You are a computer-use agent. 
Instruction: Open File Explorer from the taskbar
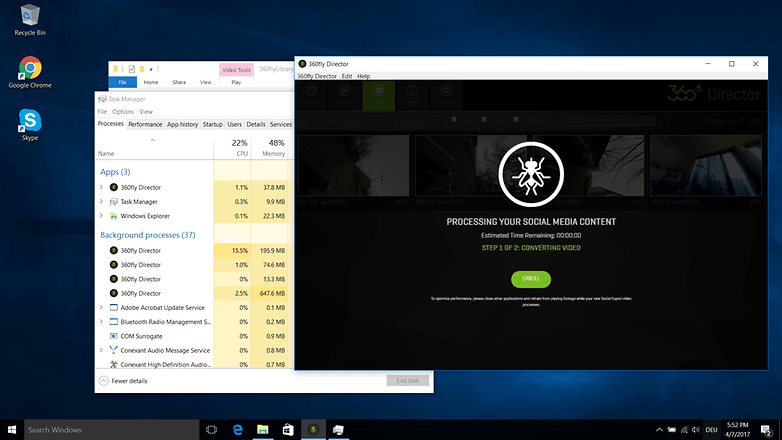(263, 430)
